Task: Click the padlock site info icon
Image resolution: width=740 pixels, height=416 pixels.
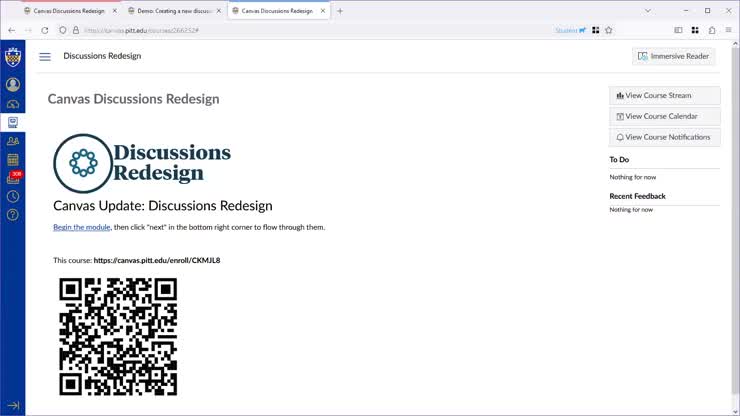Action: pos(76,30)
